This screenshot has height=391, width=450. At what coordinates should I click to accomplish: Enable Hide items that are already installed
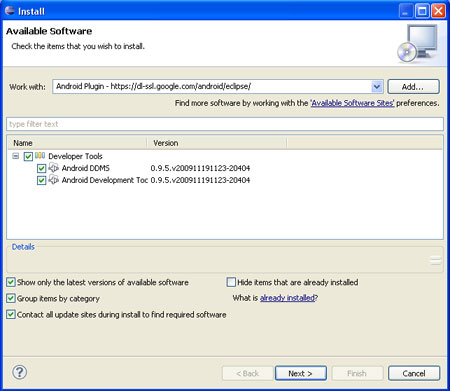pos(231,282)
